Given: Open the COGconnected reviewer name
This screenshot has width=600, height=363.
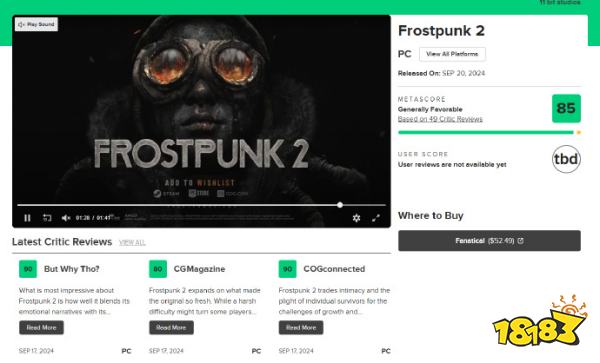Looking at the screenshot, I should pyautogui.click(x=334, y=269).
